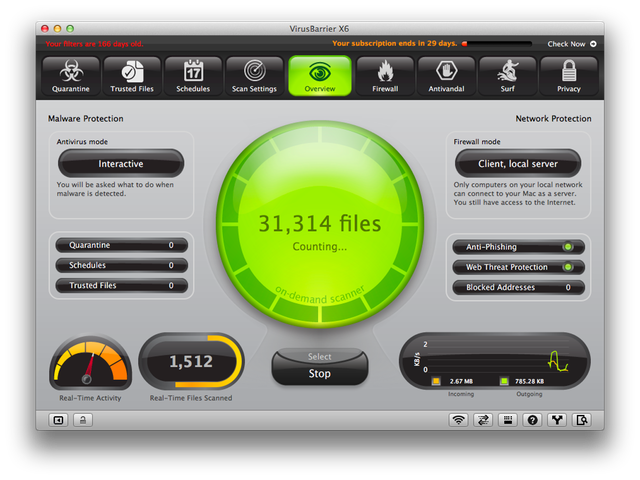Click the traffic arrows icon in bottom bar
Screen dimensions: 640x480
483,420
